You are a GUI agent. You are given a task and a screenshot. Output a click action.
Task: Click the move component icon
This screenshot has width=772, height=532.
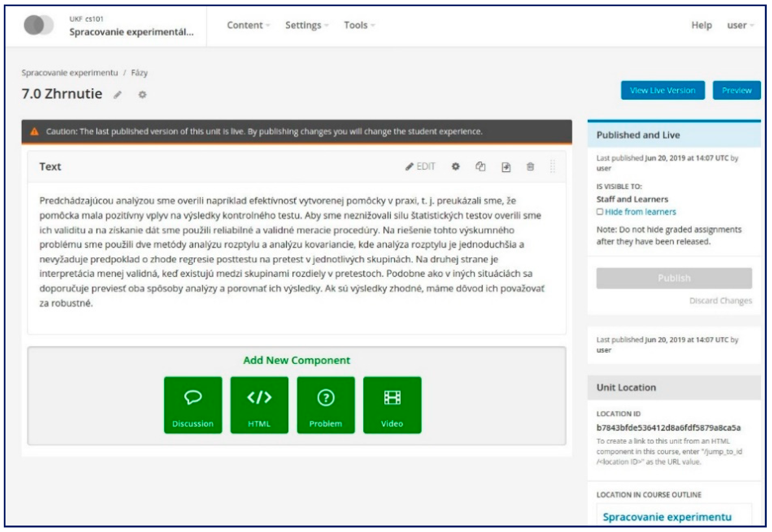click(x=506, y=167)
